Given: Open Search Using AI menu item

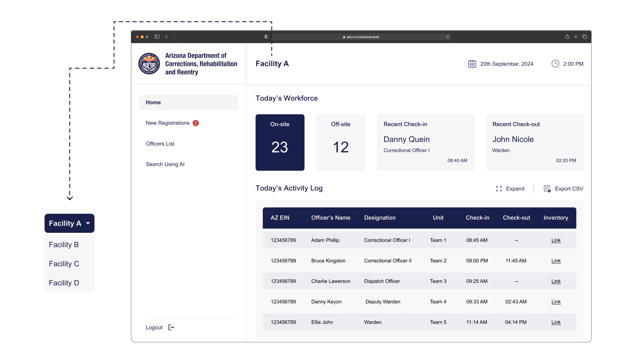Looking at the screenshot, I should coord(165,164).
